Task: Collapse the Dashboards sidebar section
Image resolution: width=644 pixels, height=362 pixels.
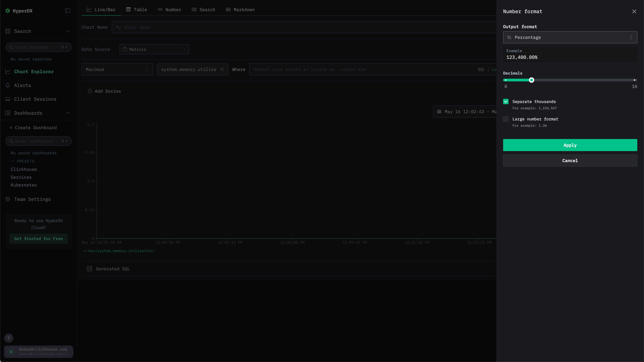Action: pos(68,113)
